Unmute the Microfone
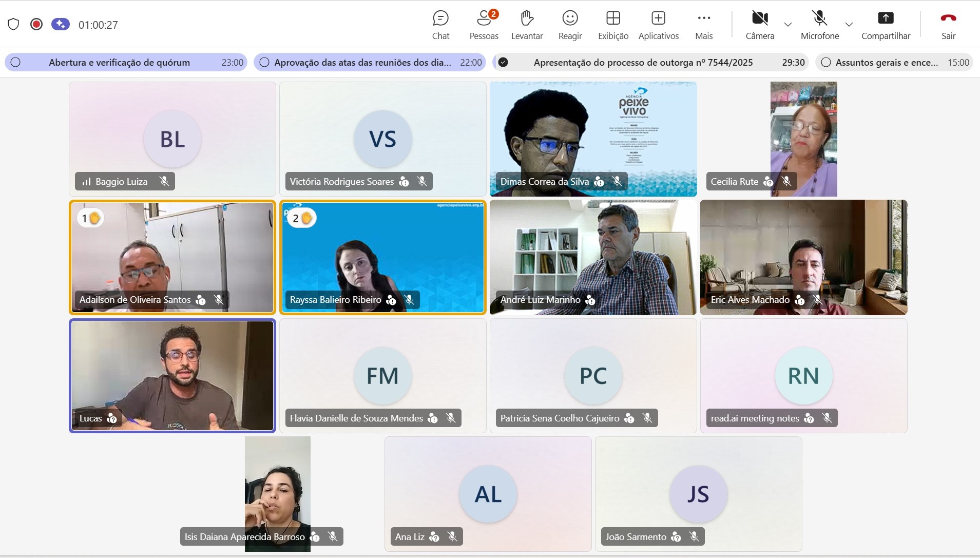This screenshot has height=558, width=980. (820, 25)
